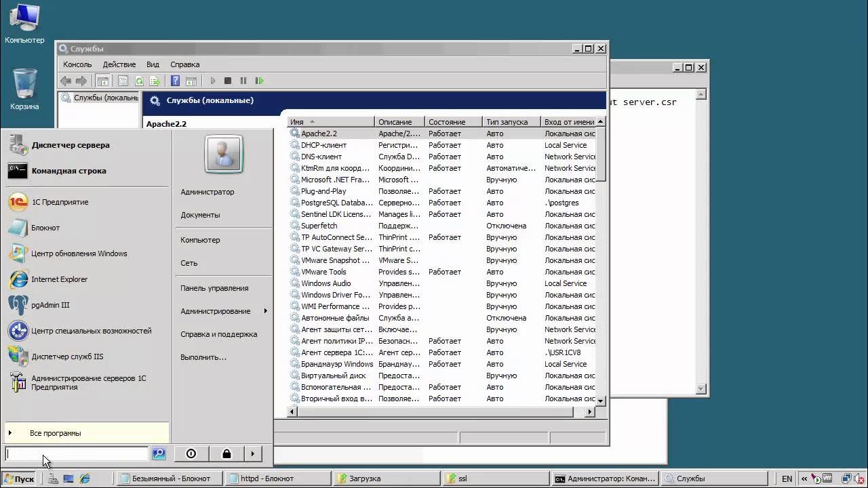Click the search magnifier button in Start menu

(159, 453)
